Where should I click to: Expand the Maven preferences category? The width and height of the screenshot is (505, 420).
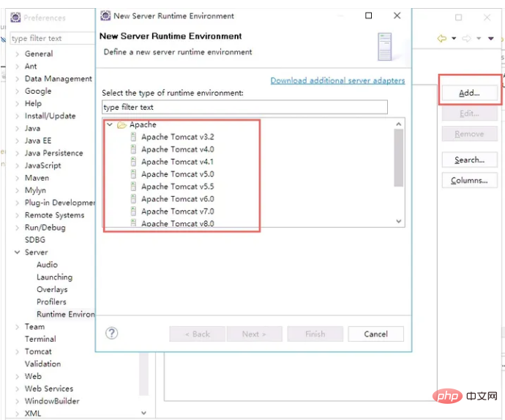17,178
